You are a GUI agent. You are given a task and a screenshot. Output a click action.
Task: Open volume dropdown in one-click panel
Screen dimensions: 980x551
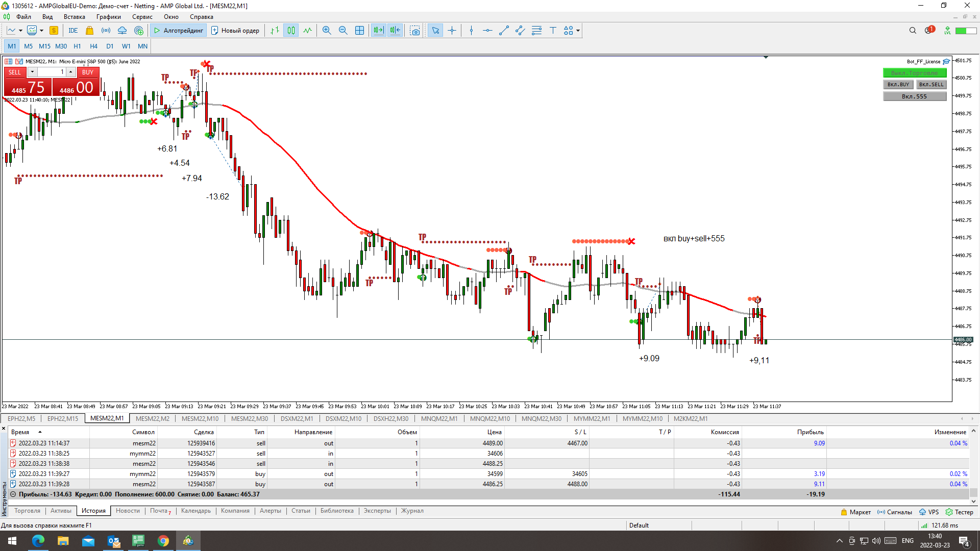pos(32,72)
